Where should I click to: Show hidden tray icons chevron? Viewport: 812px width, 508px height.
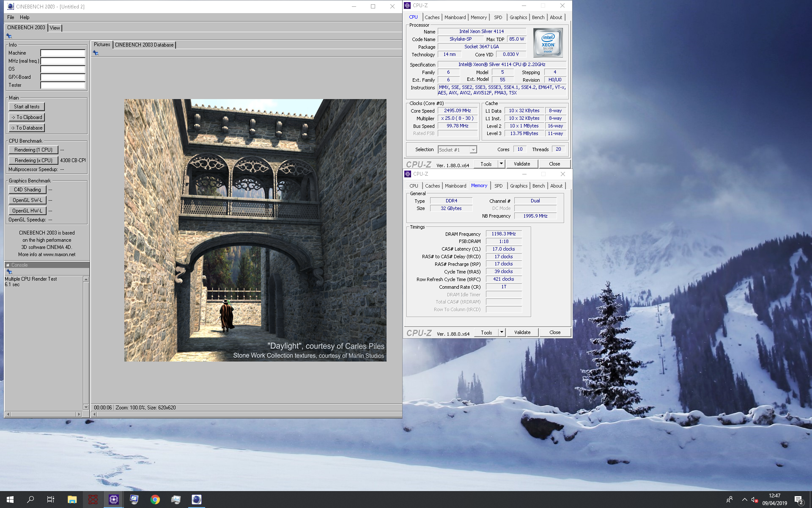tap(744, 500)
